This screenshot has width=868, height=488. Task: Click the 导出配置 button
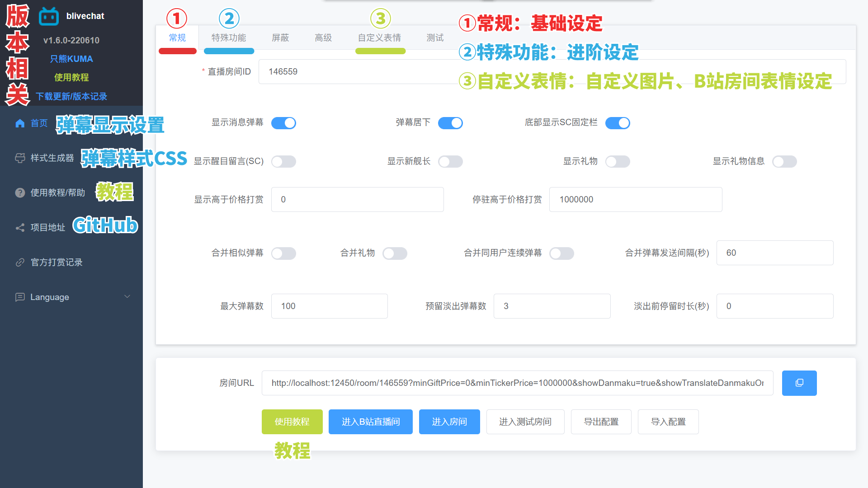coord(601,422)
